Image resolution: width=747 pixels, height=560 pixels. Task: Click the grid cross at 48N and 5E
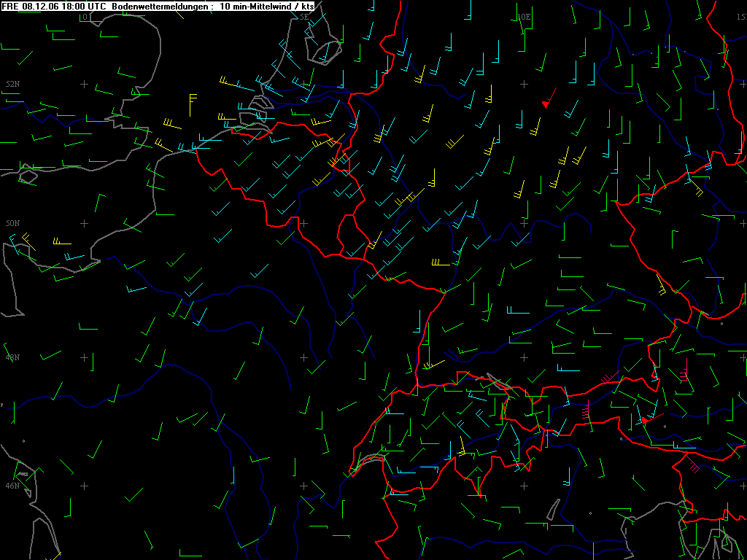pos(304,357)
